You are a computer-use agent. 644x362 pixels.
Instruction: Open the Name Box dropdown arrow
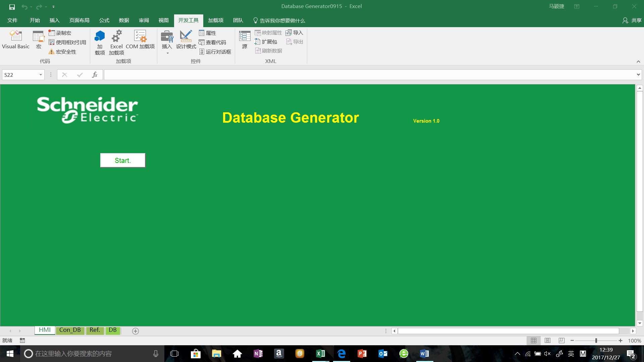(x=41, y=75)
